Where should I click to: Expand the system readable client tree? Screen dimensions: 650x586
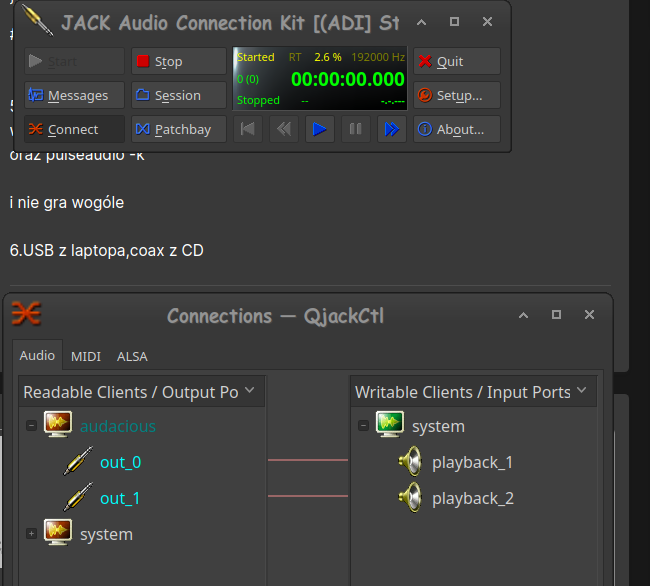[32, 534]
